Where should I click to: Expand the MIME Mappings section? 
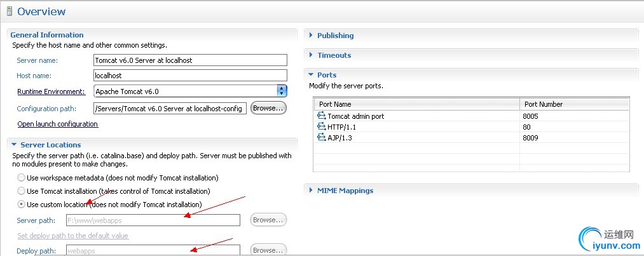coord(312,191)
